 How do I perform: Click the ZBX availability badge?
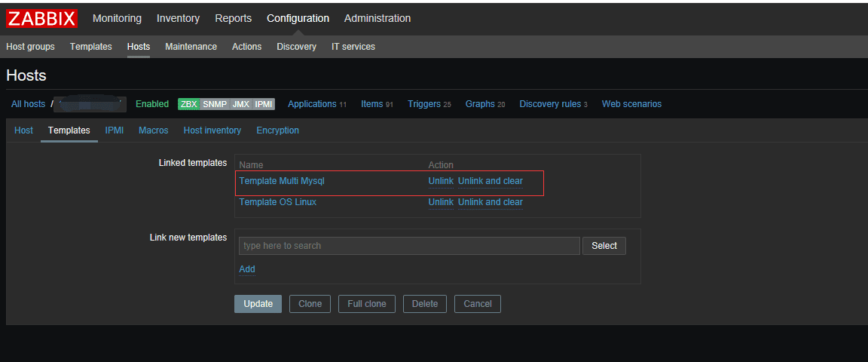[188, 104]
